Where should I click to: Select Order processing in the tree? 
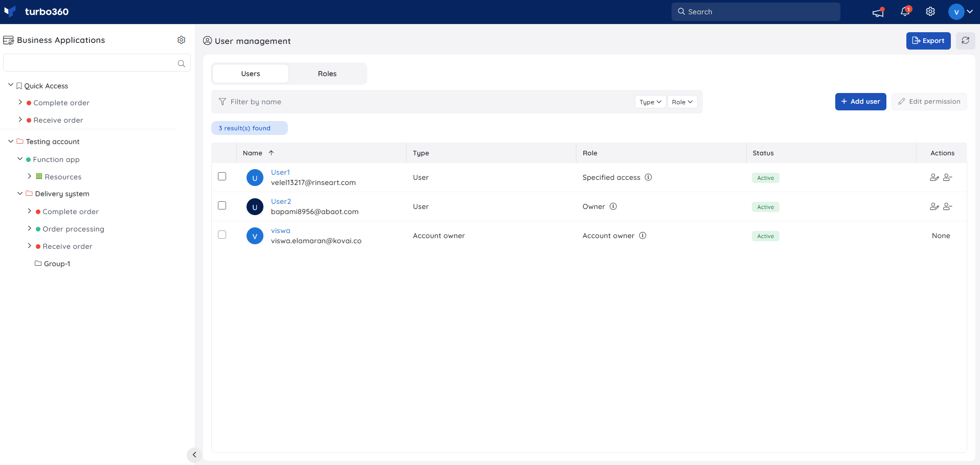(73, 229)
